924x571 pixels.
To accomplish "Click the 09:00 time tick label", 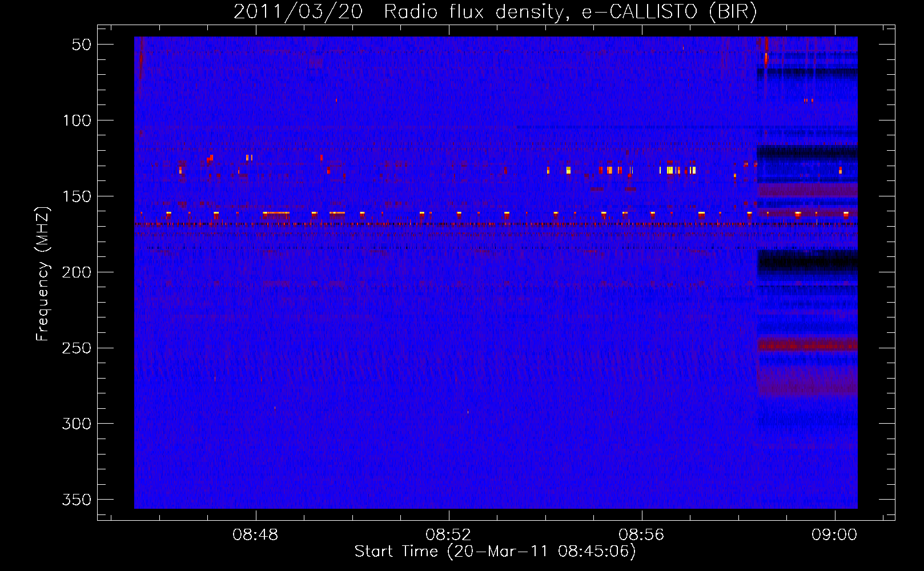I will tap(834, 534).
